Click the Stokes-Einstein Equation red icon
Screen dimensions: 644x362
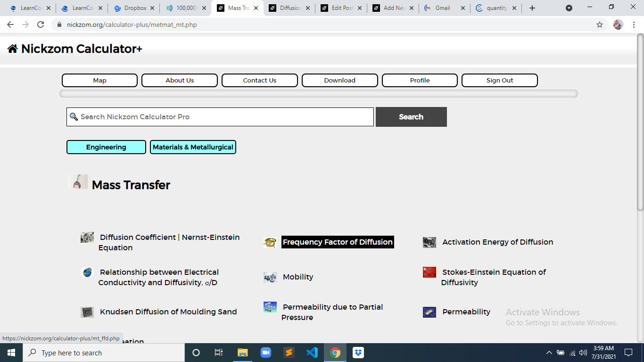click(429, 272)
